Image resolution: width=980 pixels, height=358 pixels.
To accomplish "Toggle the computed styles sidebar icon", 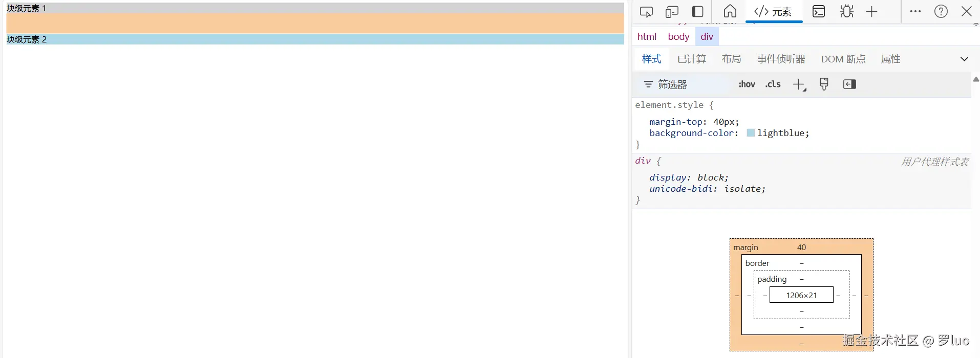I will [x=849, y=84].
